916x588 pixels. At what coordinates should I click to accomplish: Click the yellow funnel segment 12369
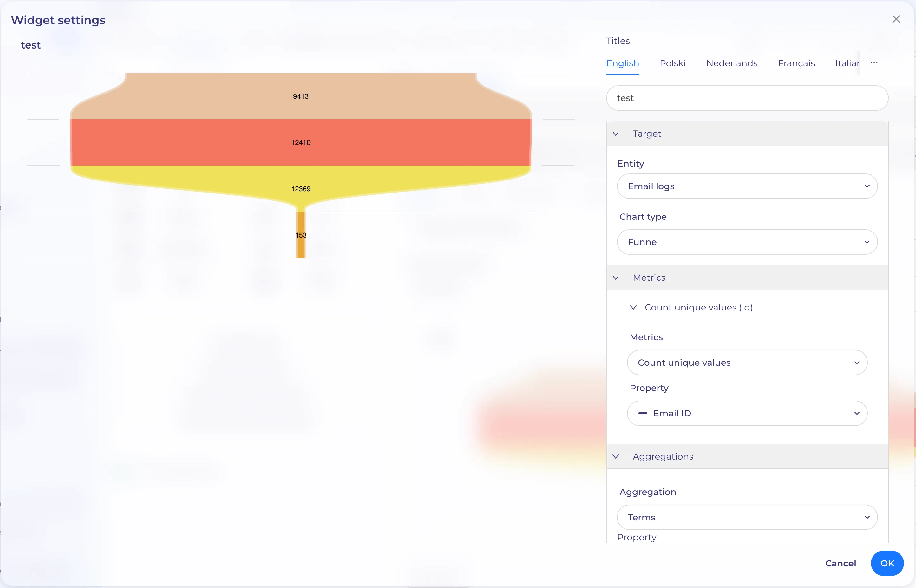coord(300,189)
